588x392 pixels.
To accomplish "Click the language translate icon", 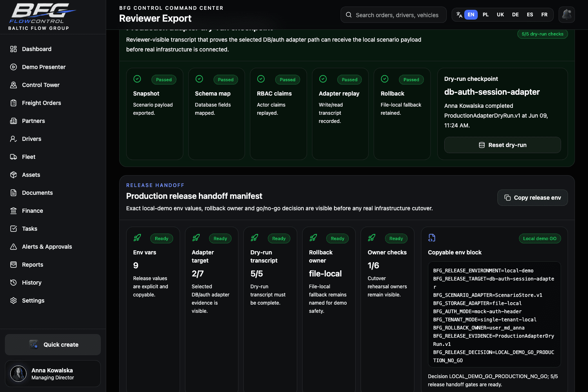I will click(459, 15).
